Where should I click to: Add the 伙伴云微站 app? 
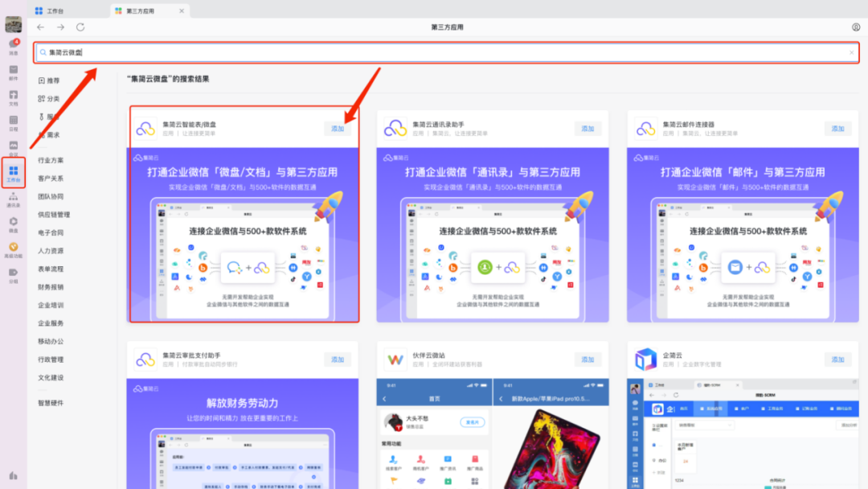point(588,360)
